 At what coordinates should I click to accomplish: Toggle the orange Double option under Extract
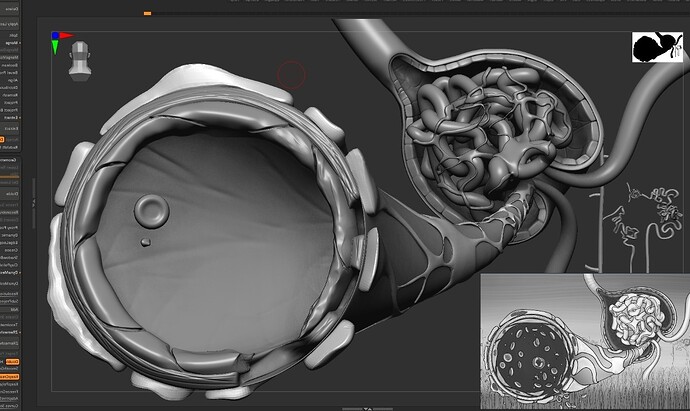pos(2,139)
